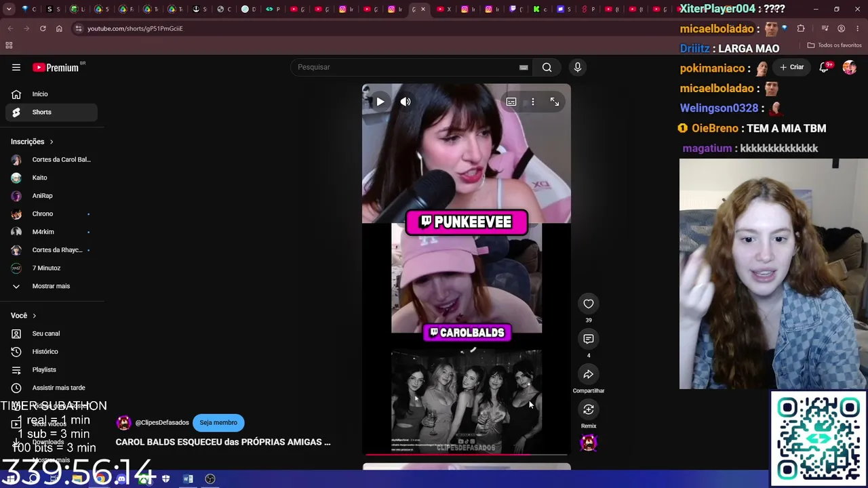Toggle captions on the Short
Screen dimensions: 868x488
[x=511, y=102]
